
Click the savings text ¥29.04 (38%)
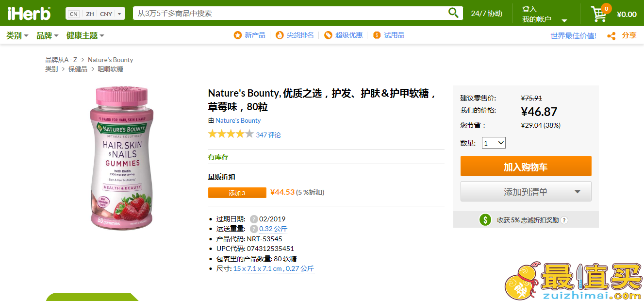click(x=541, y=125)
